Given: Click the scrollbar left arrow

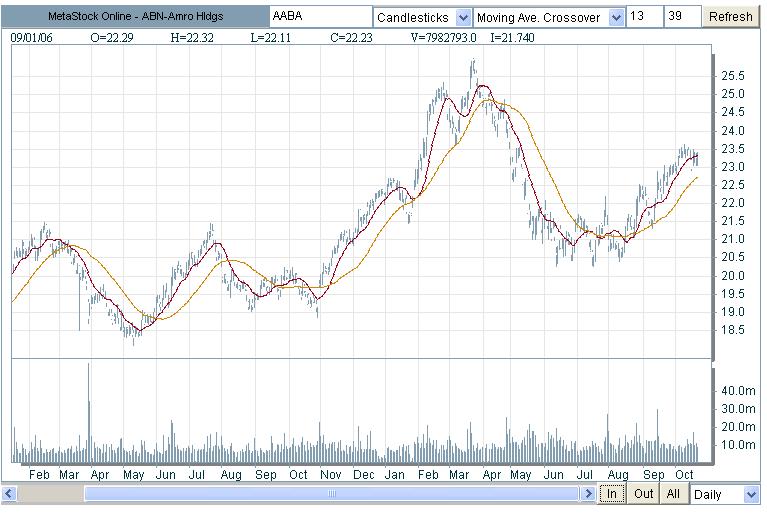Looking at the screenshot, I should pos(9,493).
